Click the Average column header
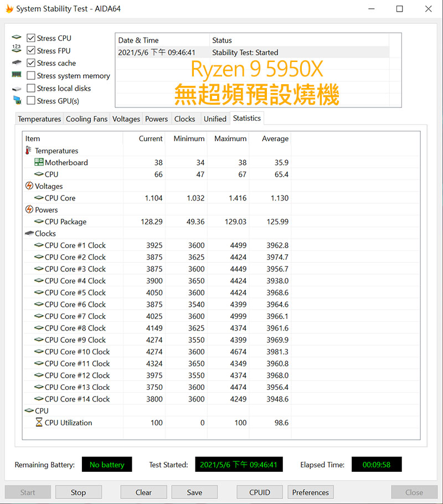 coord(270,138)
